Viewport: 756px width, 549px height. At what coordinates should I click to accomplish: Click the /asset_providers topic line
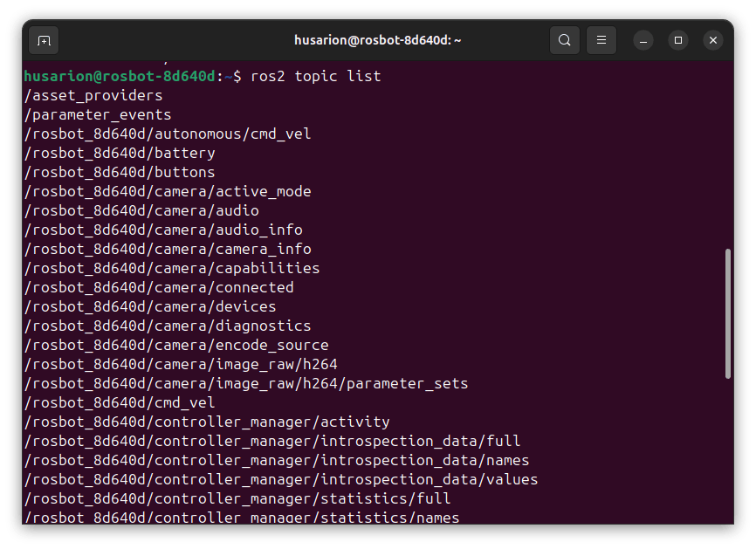[93, 95]
